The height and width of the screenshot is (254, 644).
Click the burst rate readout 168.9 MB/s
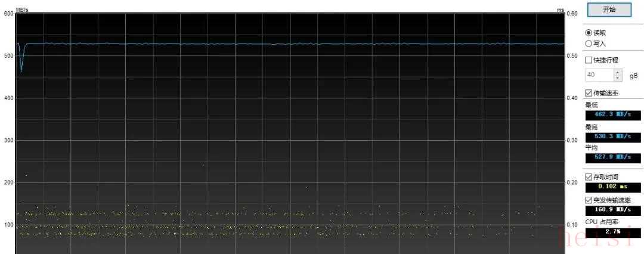coord(613,210)
